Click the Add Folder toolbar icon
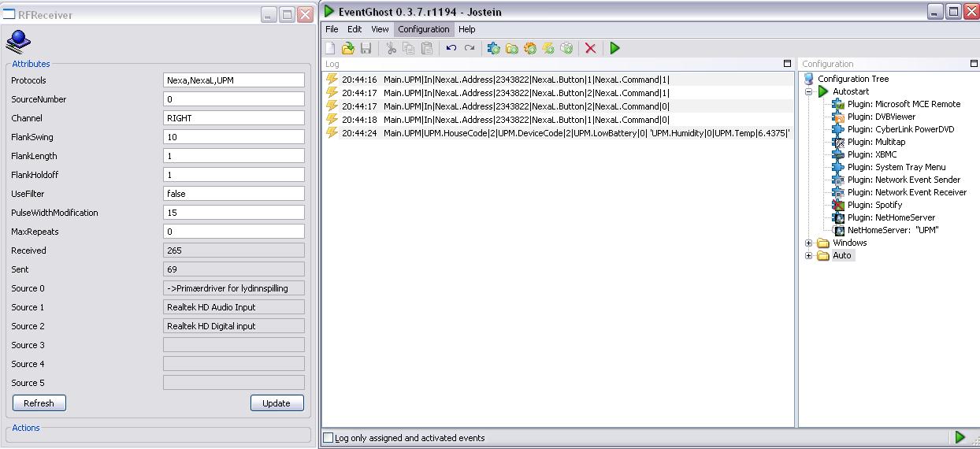980x449 pixels. pos(512,48)
